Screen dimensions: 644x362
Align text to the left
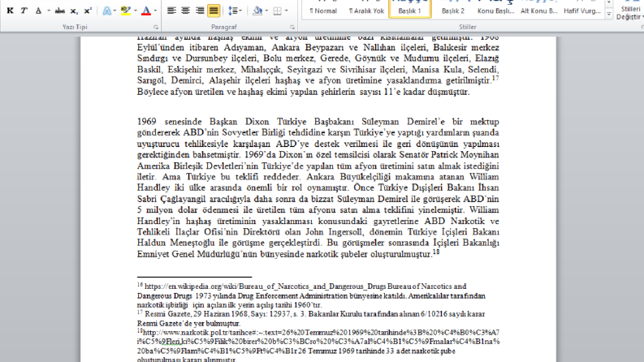point(171,11)
